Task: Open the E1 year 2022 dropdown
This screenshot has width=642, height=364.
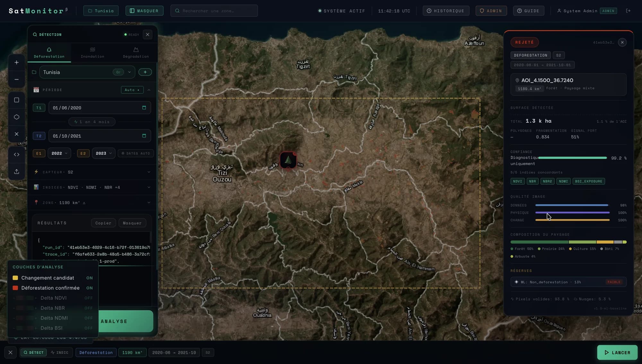Action: pyautogui.click(x=59, y=153)
